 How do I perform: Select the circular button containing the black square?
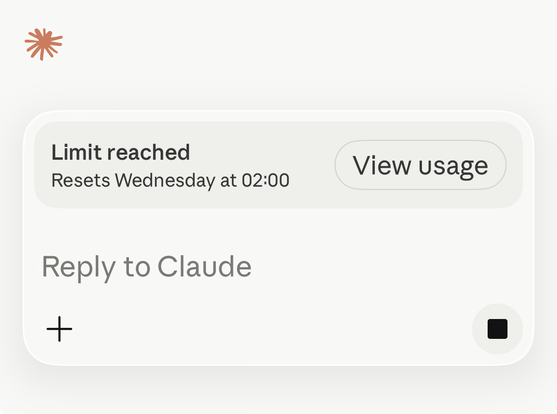click(x=497, y=329)
